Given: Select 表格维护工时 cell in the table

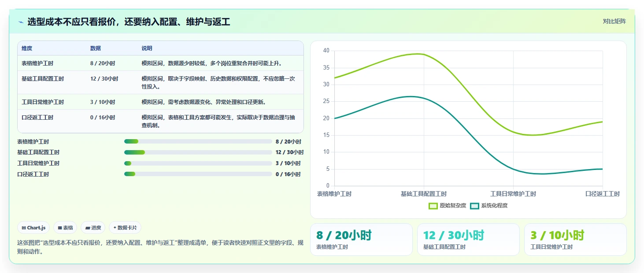Looking at the screenshot, I should 37,63.
